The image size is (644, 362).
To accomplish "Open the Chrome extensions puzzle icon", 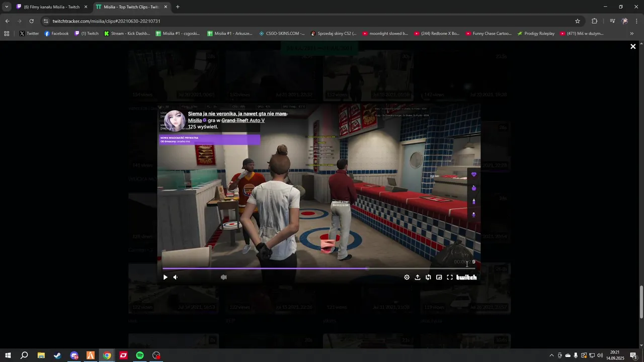I will pyautogui.click(x=595, y=21).
